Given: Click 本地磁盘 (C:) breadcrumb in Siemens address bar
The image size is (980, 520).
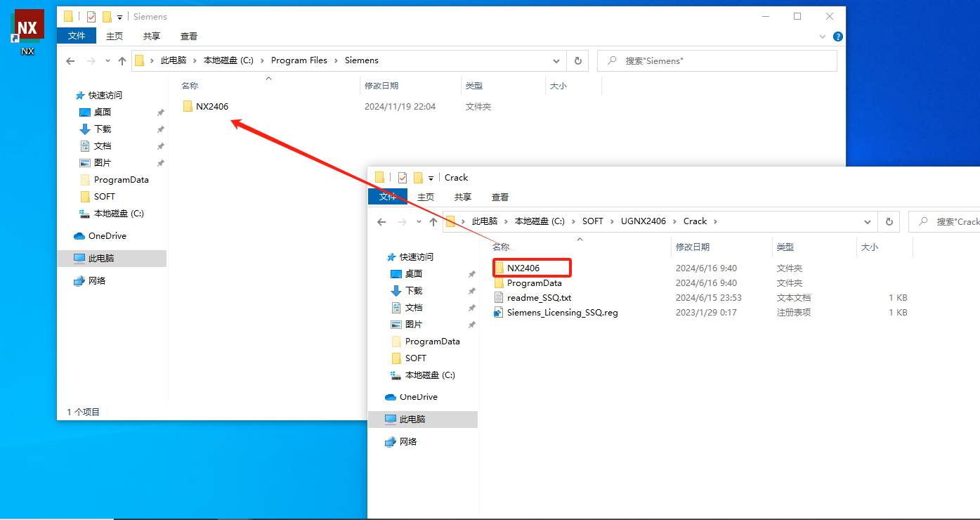Looking at the screenshot, I should click(228, 61).
